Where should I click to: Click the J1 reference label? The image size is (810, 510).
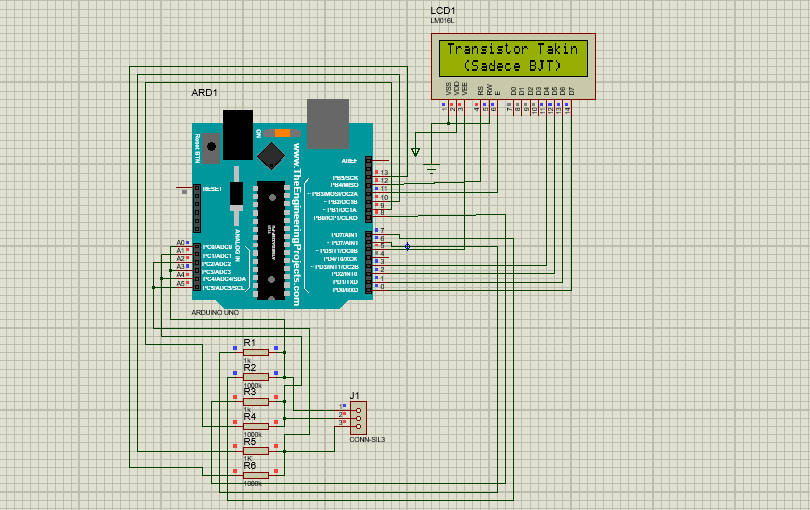tap(354, 396)
